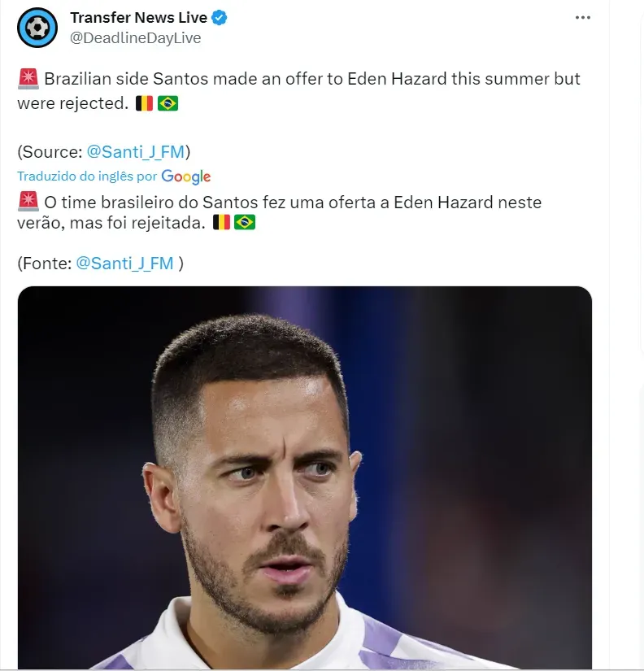Click the "(Source:" label text
Screen dimensions: 644x671
click(49, 151)
